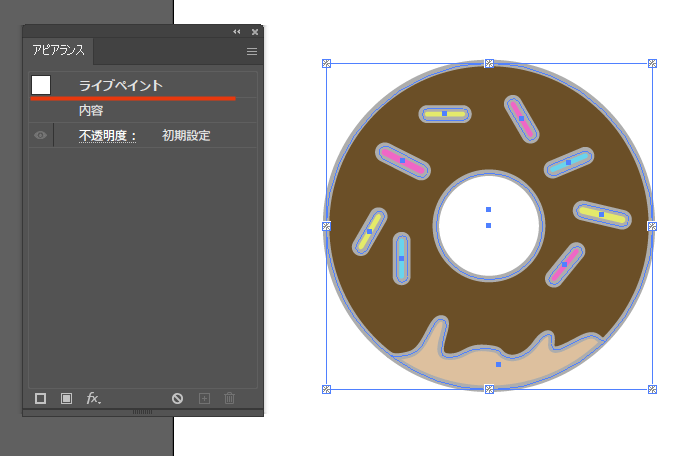Select the ライブペイント row
Viewport: 700px width, 456px height.
[x=143, y=85]
